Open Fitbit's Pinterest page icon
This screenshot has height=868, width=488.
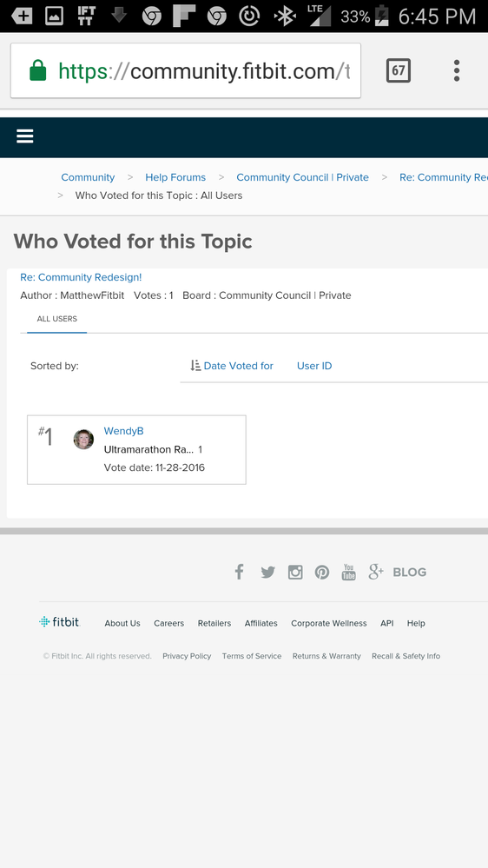click(x=322, y=573)
